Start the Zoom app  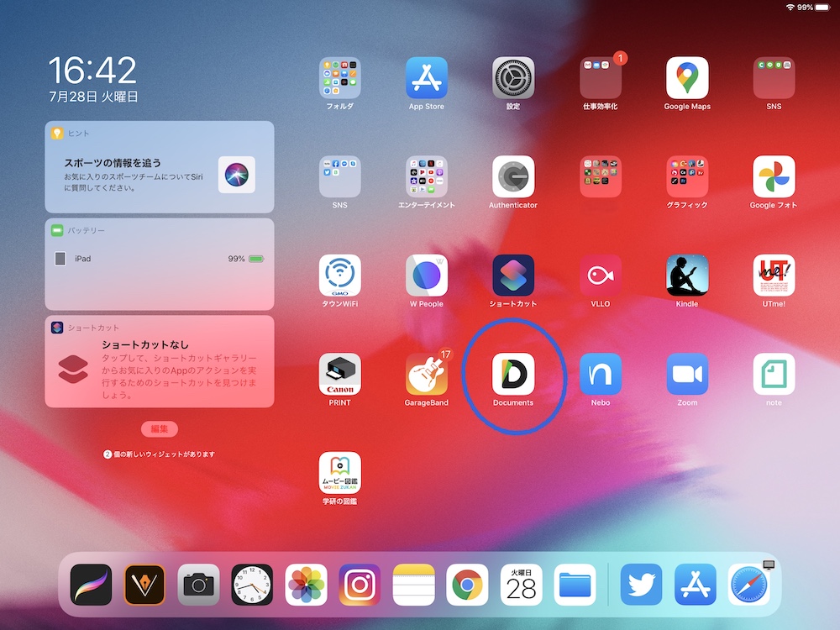pyautogui.click(x=687, y=374)
